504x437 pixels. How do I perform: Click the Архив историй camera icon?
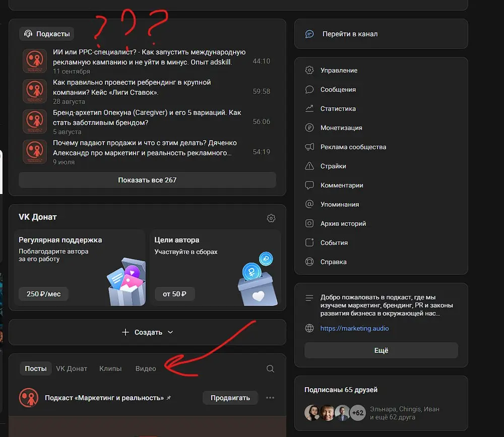pos(309,223)
